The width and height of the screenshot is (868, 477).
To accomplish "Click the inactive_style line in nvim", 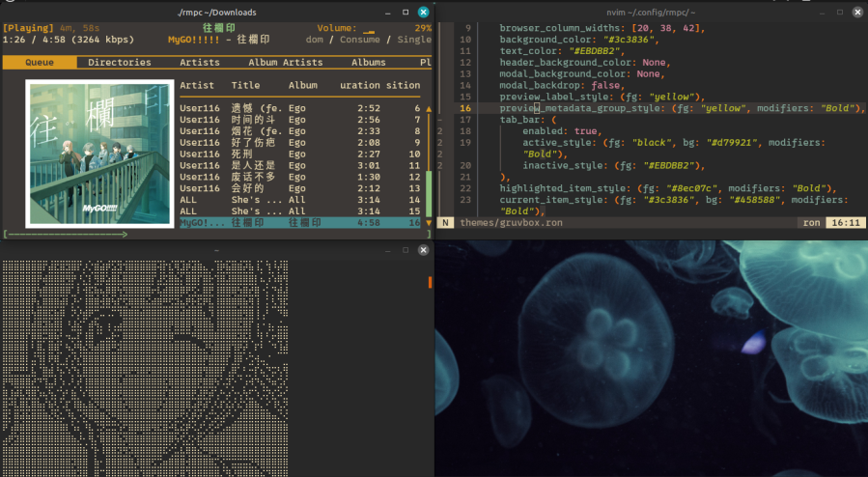I will [x=614, y=165].
